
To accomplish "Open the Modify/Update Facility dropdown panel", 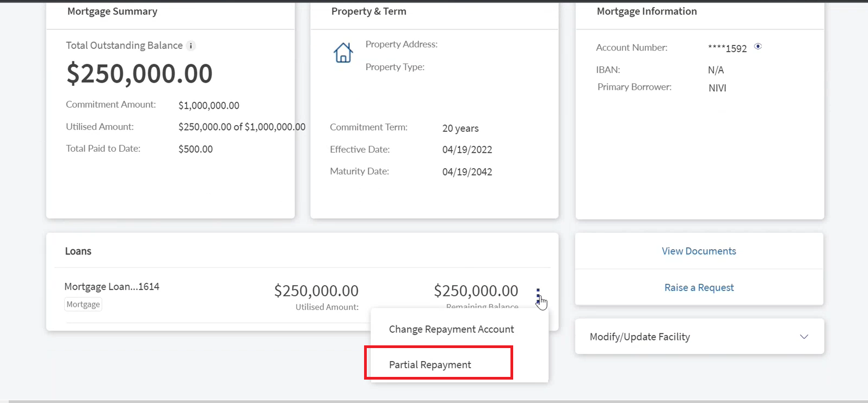I will tap(699, 337).
